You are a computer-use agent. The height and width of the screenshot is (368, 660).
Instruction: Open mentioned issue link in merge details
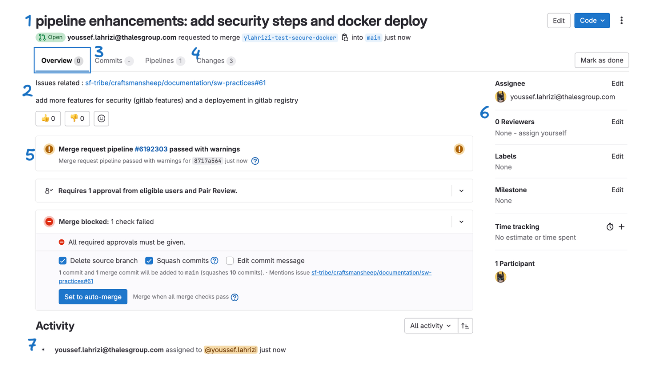click(x=371, y=272)
